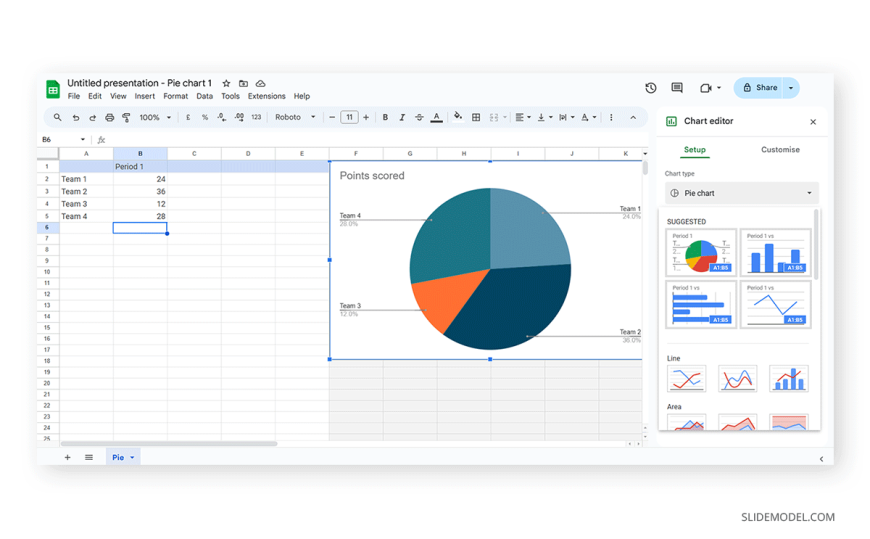
Task: Close the Chart editor panel
Action: coord(813,122)
